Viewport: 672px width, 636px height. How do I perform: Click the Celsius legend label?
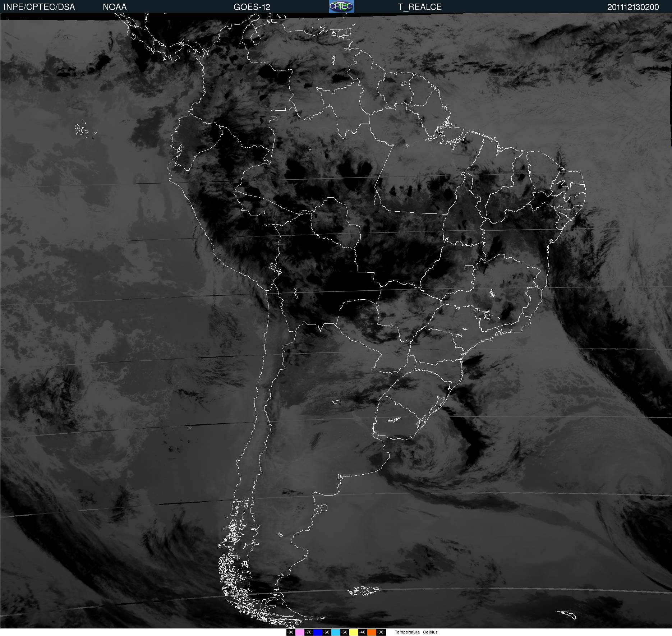(x=430, y=632)
